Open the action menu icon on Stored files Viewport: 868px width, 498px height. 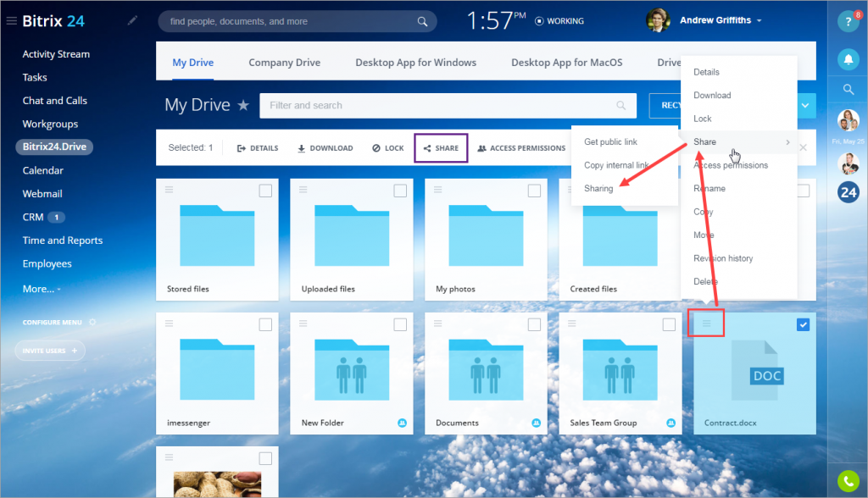169,189
